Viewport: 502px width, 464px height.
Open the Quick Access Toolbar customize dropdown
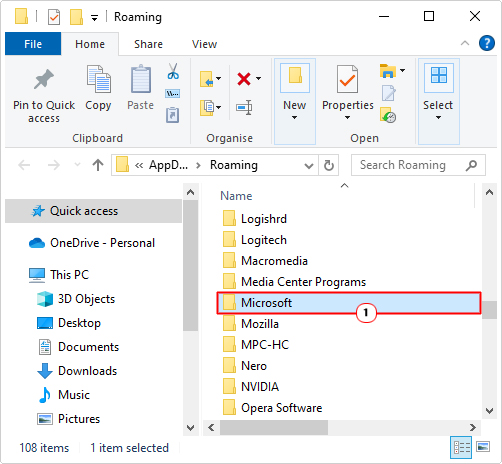95,18
